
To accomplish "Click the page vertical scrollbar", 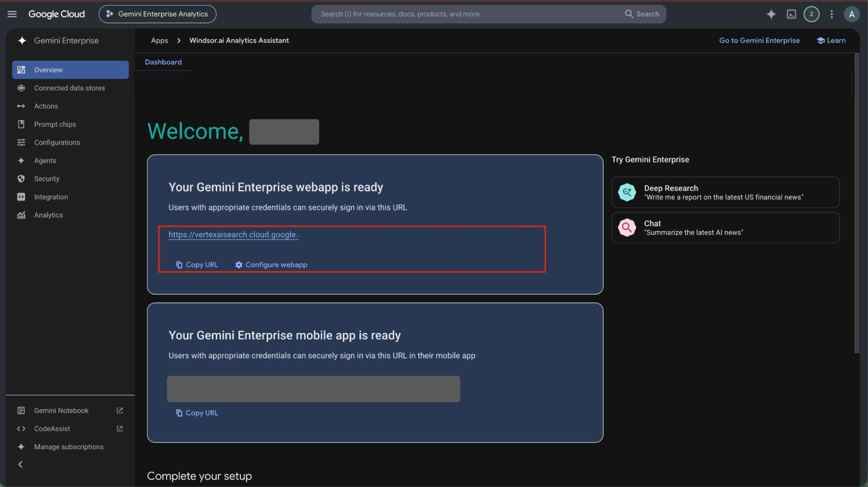I will 857,203.
